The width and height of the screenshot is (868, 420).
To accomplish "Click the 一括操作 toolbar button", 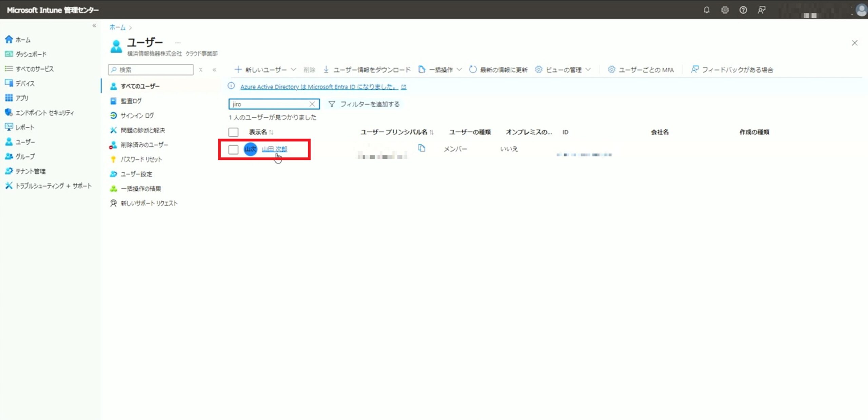I will point(435,70).
